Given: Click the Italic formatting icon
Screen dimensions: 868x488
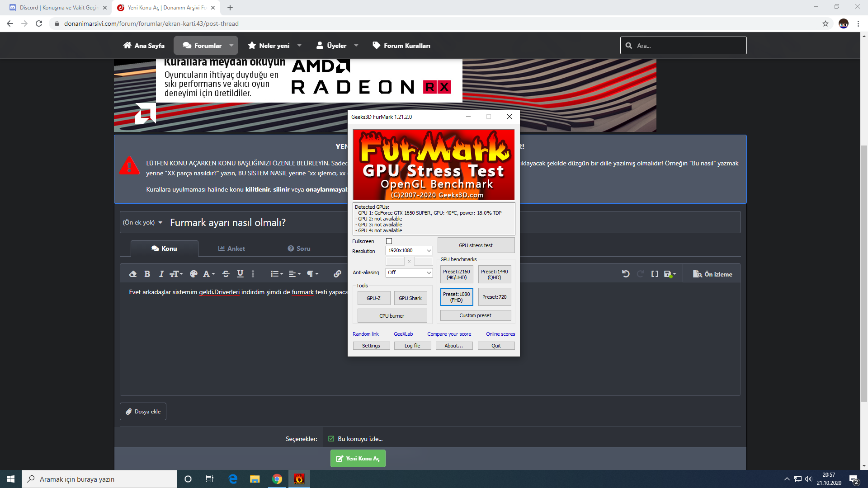Looking at the screenshot, I should pyautogui.click(x=161, y=274).
